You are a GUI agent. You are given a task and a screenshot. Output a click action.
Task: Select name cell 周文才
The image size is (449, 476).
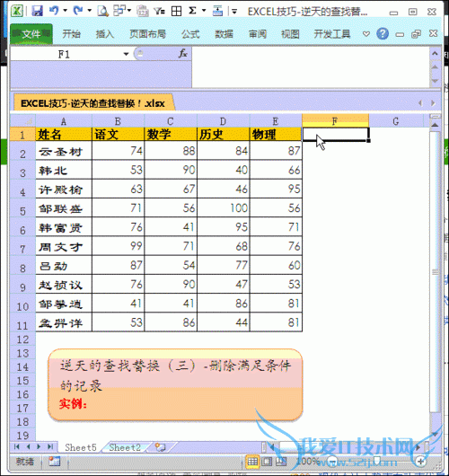click(x=64, y=246)
